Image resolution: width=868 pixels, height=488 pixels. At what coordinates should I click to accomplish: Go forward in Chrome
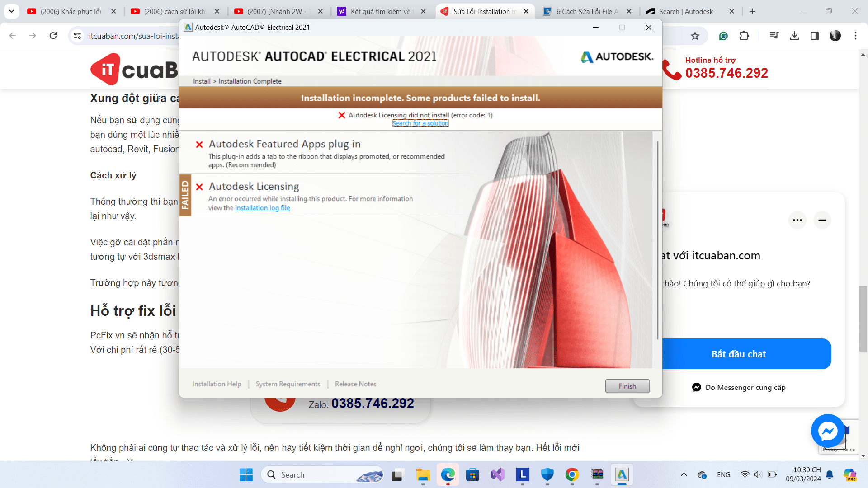[x=33, y=36]
